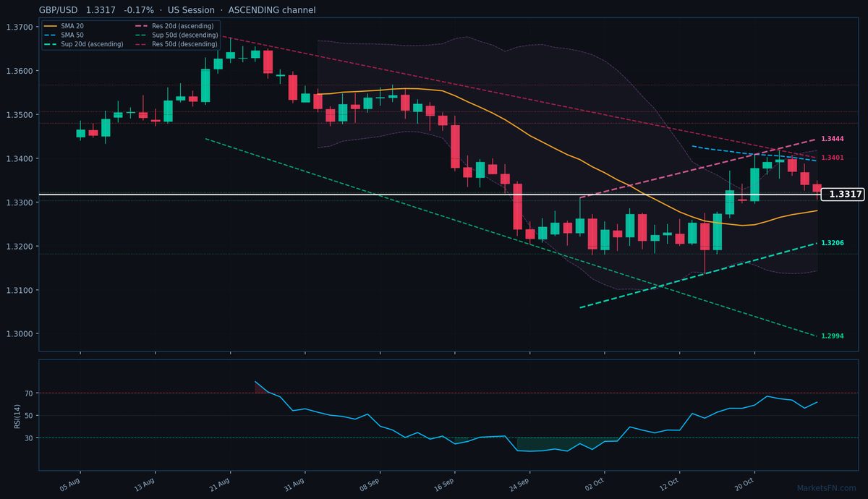Click the RSI 50 level label

coord(28,416)
